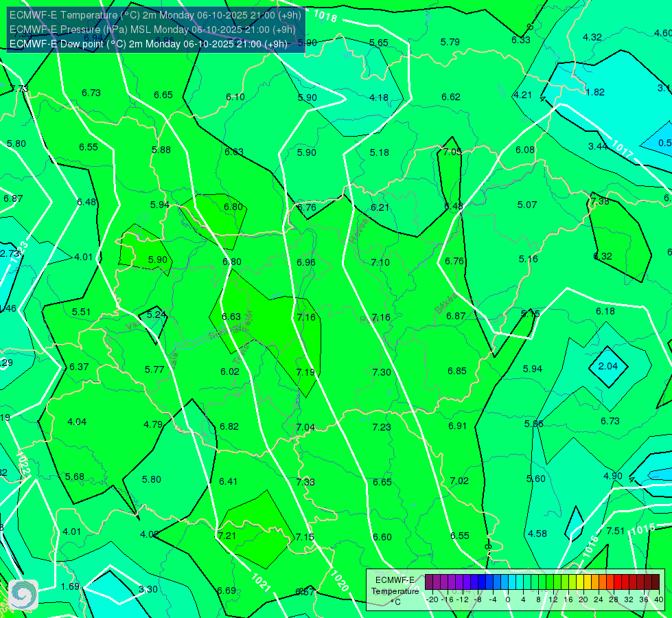Click the 6.32 temperature value

pos(603,256)
